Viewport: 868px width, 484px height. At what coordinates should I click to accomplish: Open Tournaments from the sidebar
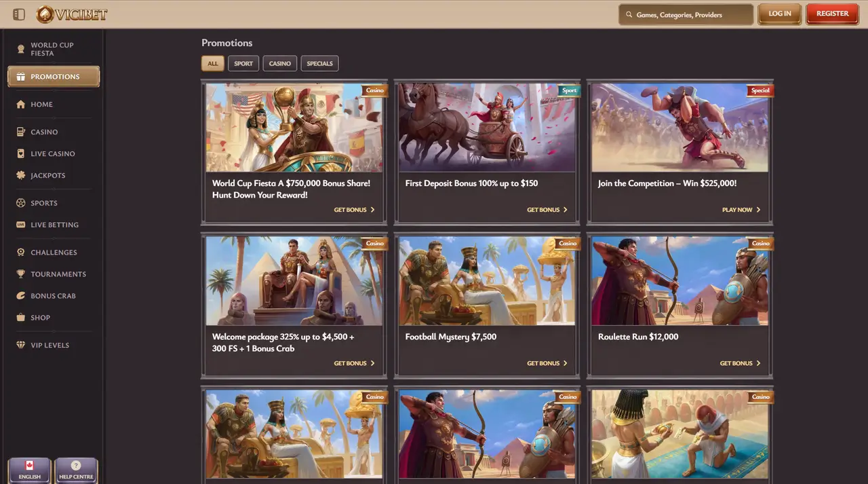[x=54, y=274]
